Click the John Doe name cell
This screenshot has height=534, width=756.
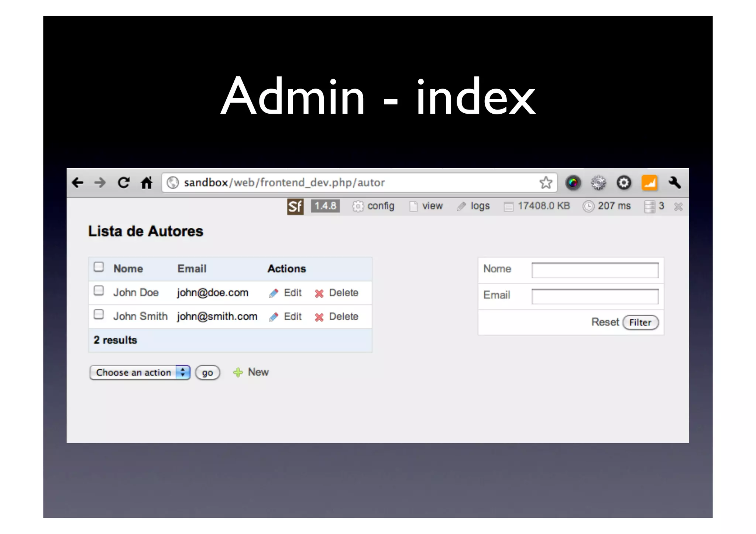click(x=136, y=293)
